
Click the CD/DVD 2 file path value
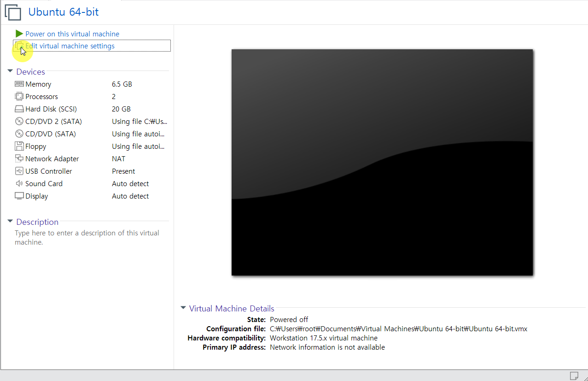tap(140, 122)
